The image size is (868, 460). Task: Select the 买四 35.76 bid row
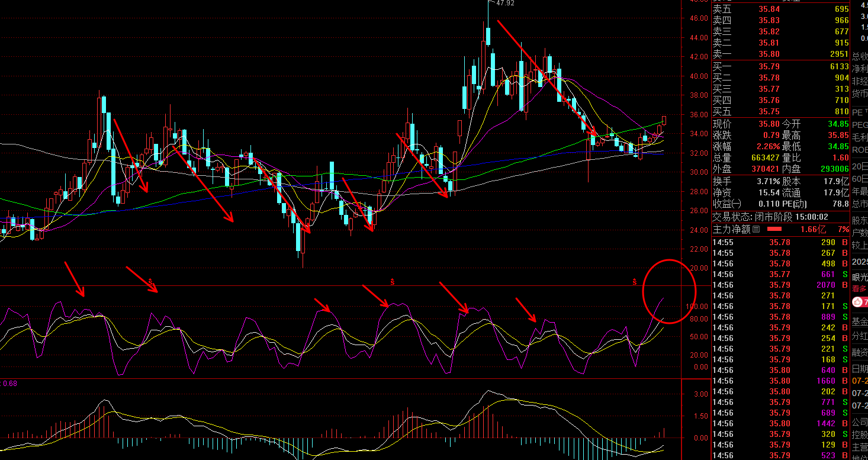(x=780, y=101)
